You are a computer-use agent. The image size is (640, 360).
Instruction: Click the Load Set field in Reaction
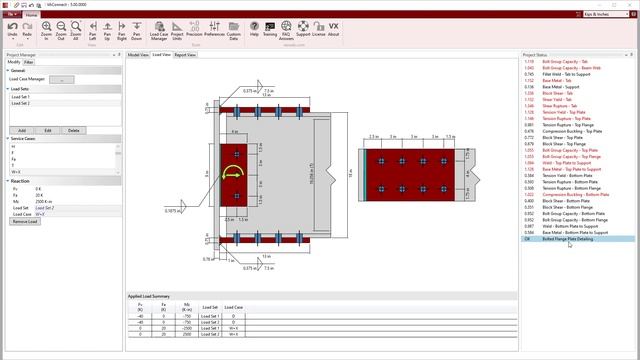78,208
